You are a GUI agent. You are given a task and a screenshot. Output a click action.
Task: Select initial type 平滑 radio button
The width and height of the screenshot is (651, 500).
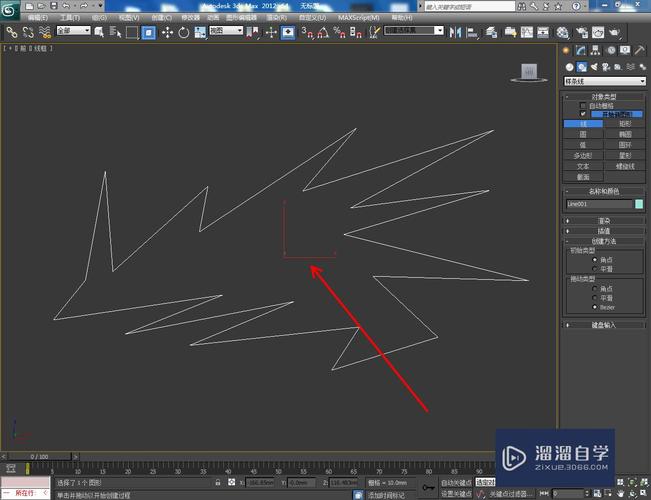tap(595, 269)
